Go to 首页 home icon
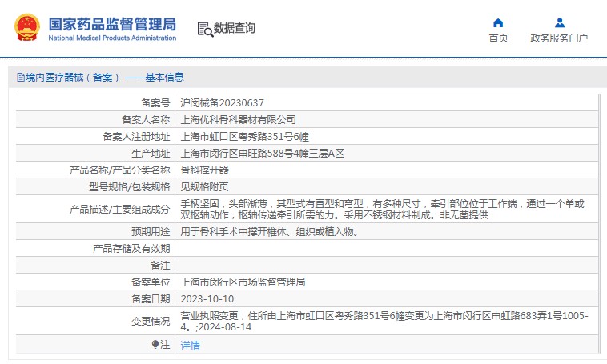The image size is (607, 364). [x=498, y=23]
